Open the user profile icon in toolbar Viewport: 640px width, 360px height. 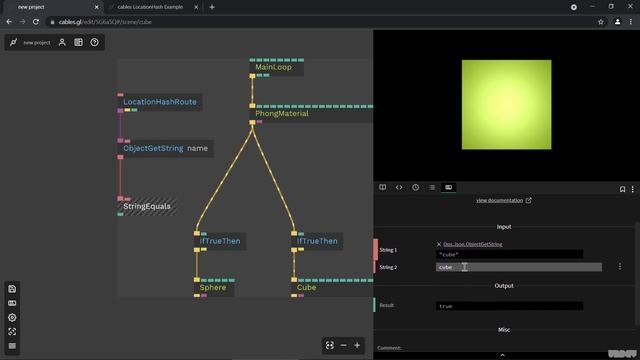pyautogui.click(x=62, y=42)
